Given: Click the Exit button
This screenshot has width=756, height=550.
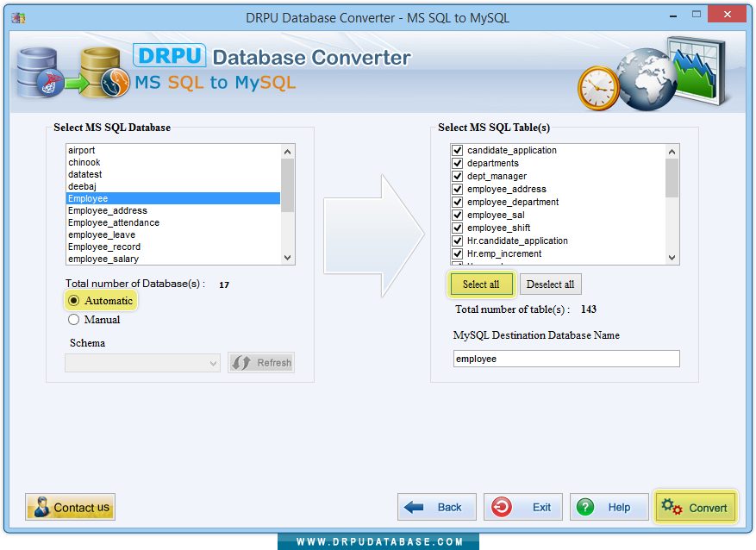Looking at the screenshot, I should [523, 507].
